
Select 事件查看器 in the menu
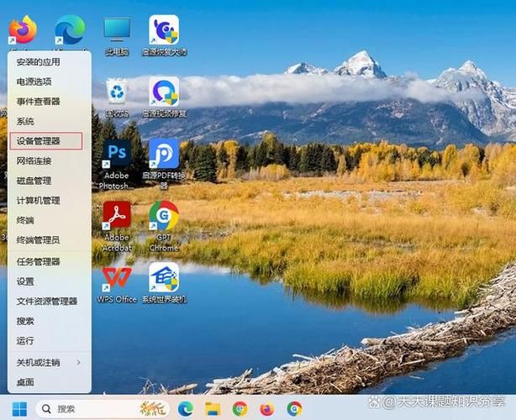point(50,102)
